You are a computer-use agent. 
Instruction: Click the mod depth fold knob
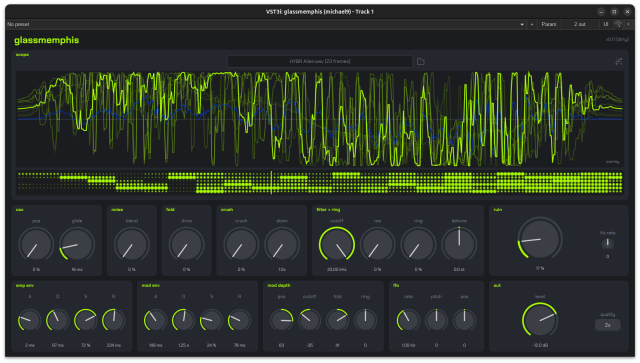[337, 321]
